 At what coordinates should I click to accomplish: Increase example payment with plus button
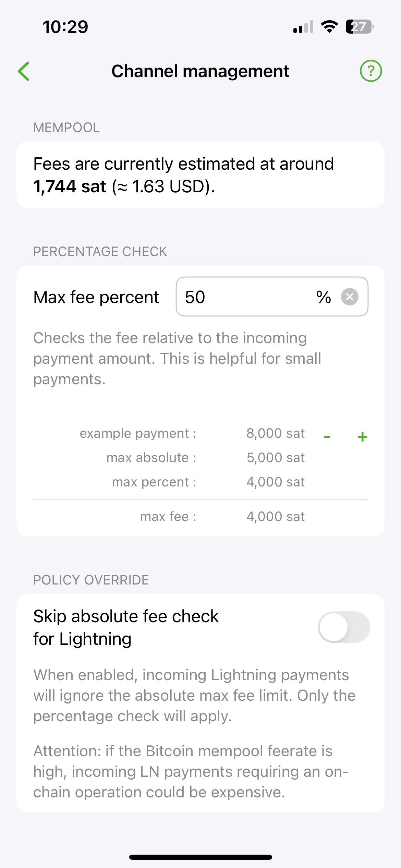(362, 437)
